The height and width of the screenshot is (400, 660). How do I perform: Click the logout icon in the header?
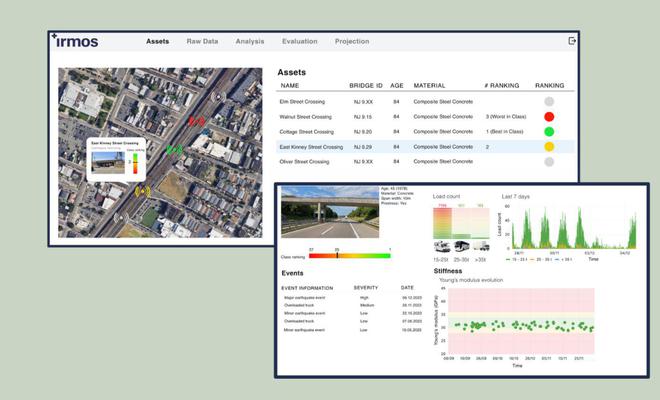[x=572, y=41]
